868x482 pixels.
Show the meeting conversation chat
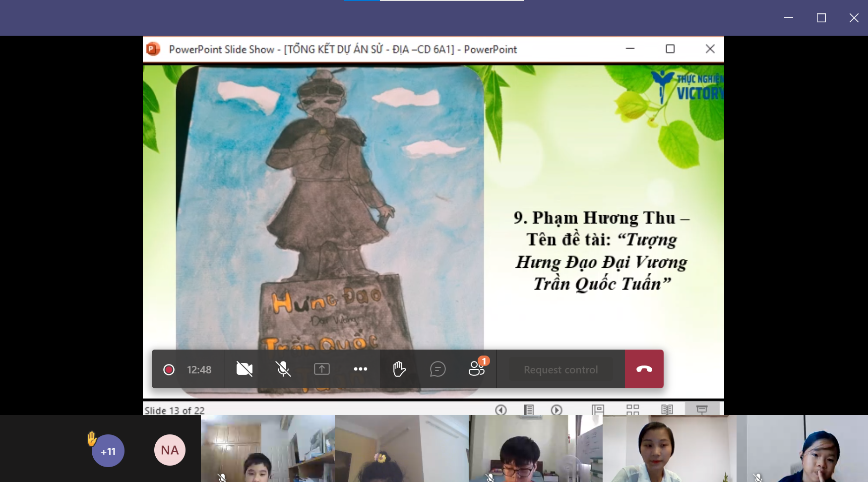tap(437, 369)
